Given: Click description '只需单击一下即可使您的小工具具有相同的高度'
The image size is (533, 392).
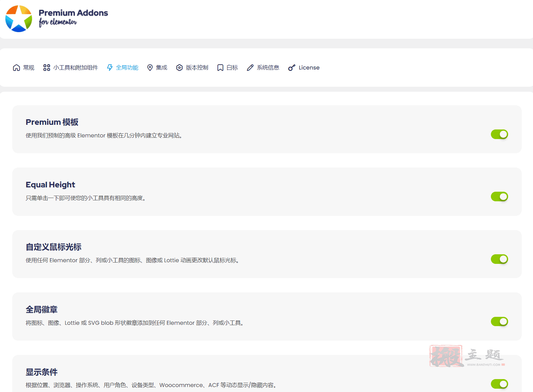Looking at the screenshot, I should [x=86, y=198].
